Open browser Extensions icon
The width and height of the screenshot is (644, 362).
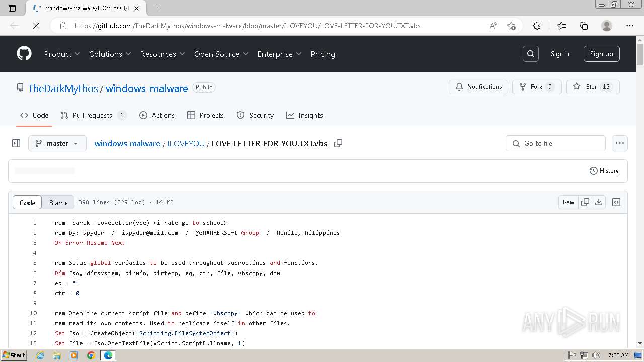[537, 26]
